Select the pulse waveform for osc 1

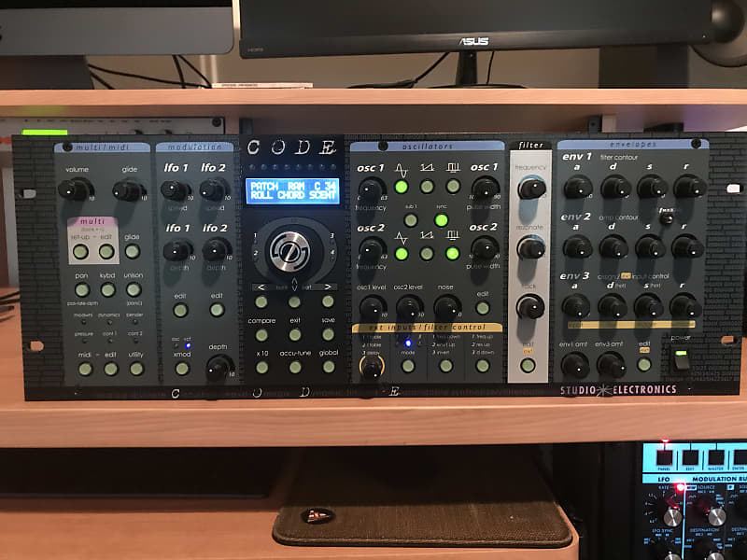(452, 187)
